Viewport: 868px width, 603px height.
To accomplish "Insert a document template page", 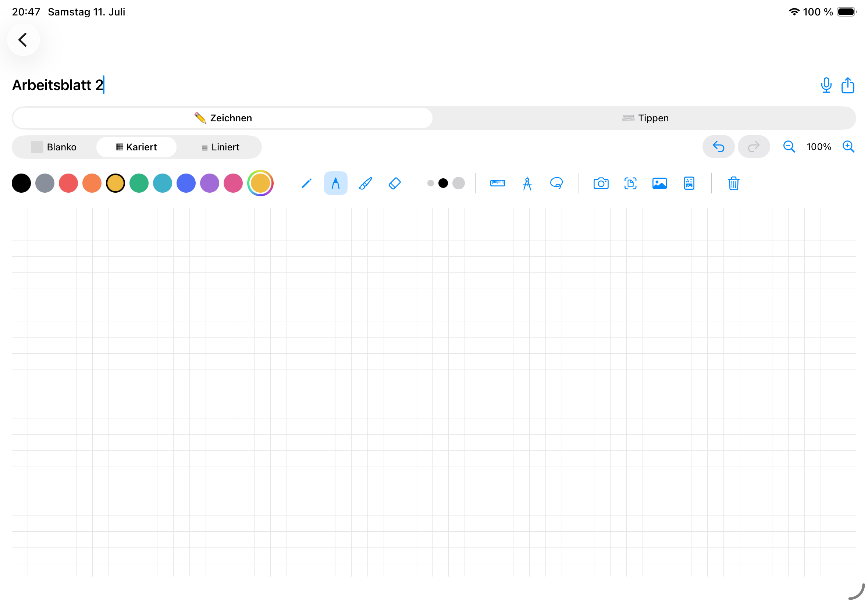I will pyautogui.click(x=689, y=183).
